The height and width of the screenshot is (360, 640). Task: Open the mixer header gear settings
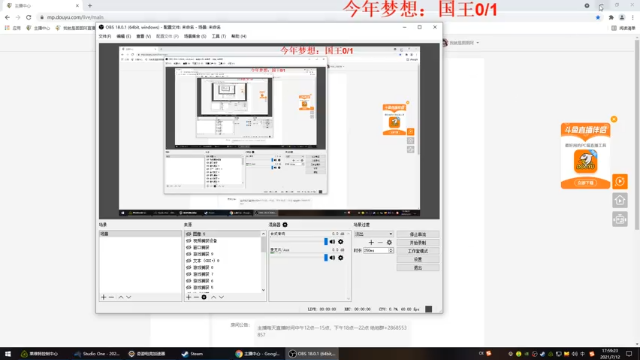tap(285, 224)
